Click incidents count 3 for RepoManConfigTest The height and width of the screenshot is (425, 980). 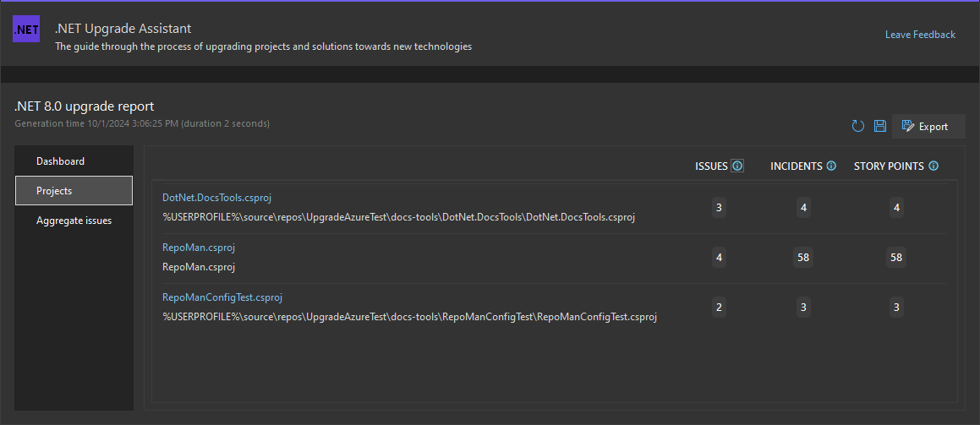[803, 307]
